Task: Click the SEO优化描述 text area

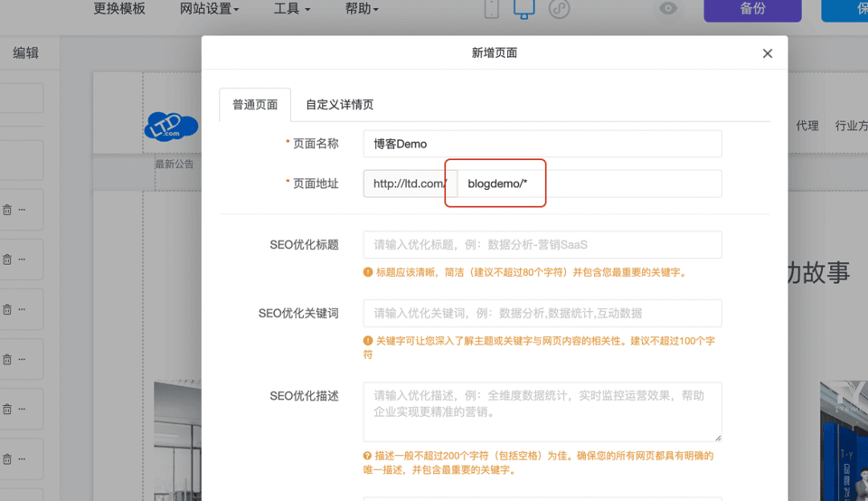Action: pyautogui.click(x=542, y=411)
